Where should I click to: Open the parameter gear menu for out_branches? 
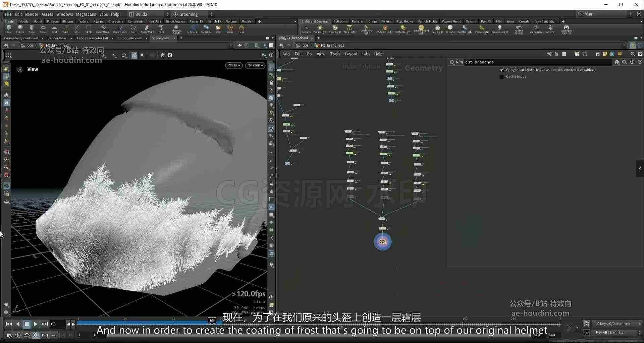tap(616, 62)
